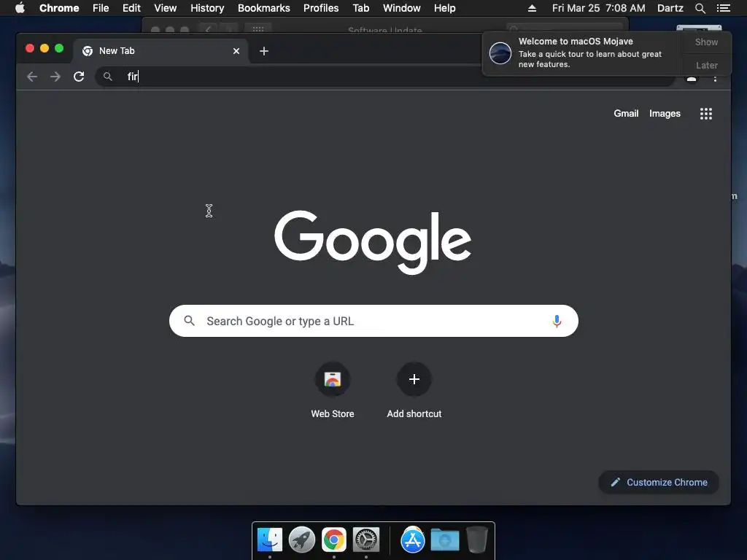Open the Profiles menu
The width and height of the screenshot is (747, 560).
pos(321,8)
